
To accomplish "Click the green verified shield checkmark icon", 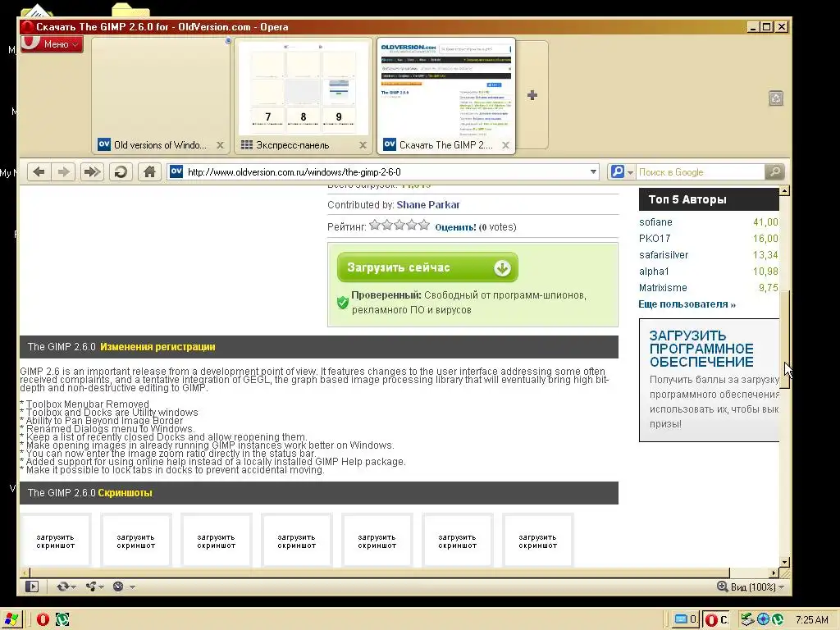I will click(343, 303).
